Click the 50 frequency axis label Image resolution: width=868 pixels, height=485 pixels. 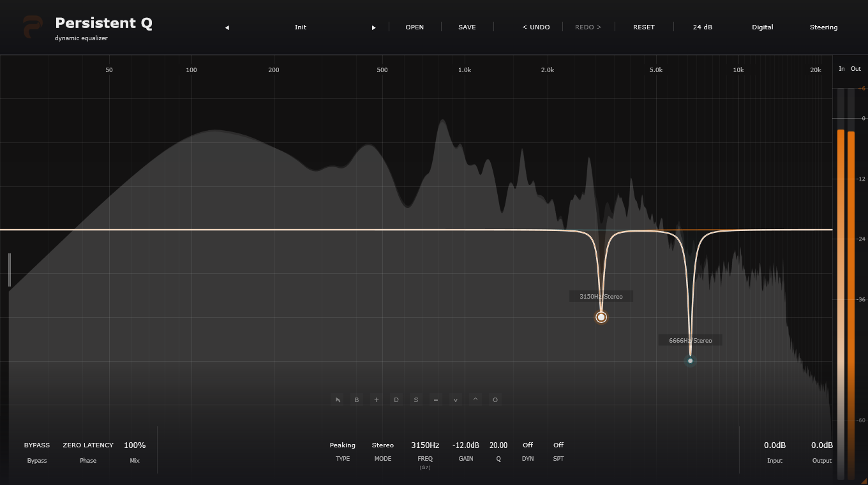click(109, 70)
